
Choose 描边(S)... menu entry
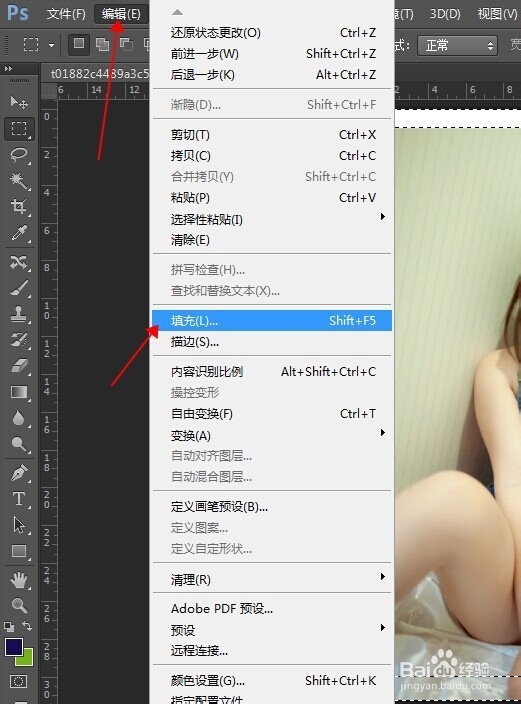[272, 342]
